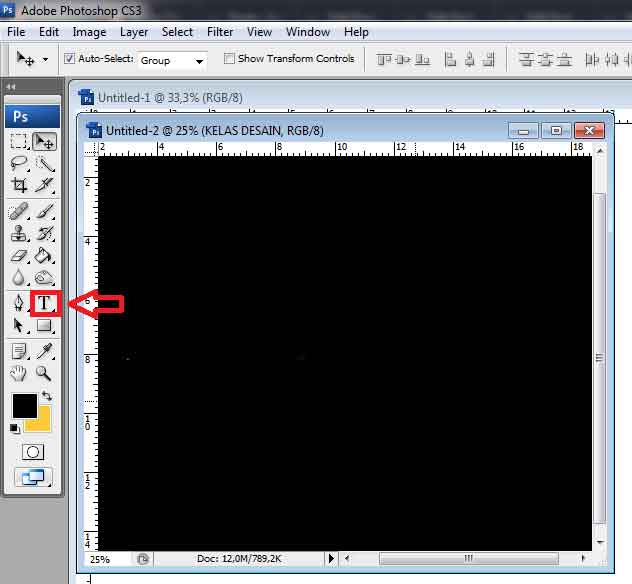This screenshot has width=632, height=584.
Task: Distribute top edges of layers
Action: 526,60
